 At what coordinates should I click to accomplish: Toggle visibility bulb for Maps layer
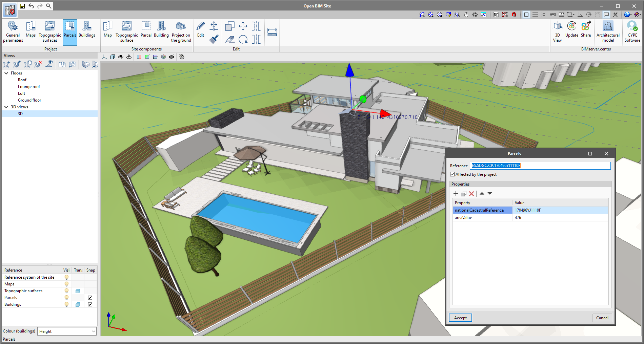coord(66,284)
